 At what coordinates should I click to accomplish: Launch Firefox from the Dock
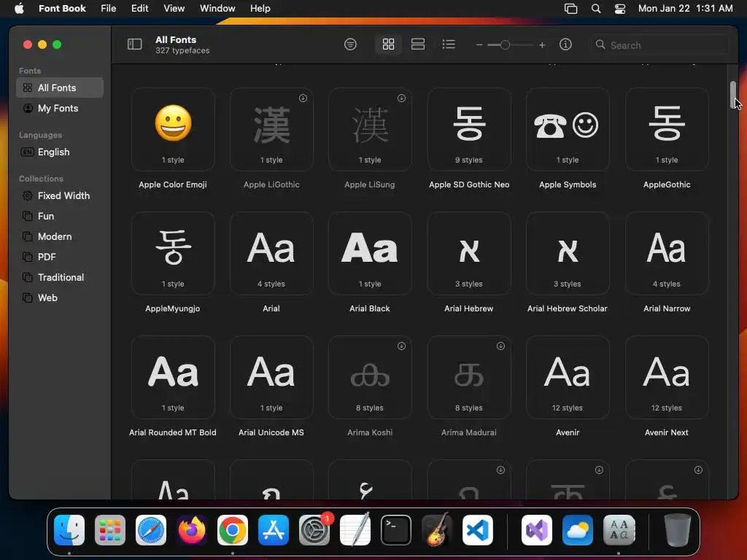[192, 530]
